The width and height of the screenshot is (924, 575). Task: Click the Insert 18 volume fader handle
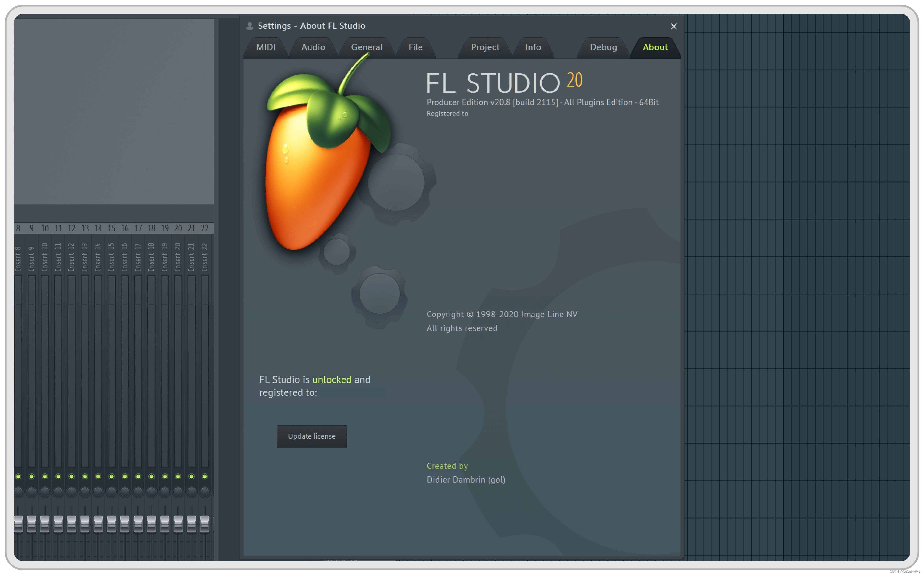coord(151,524)
